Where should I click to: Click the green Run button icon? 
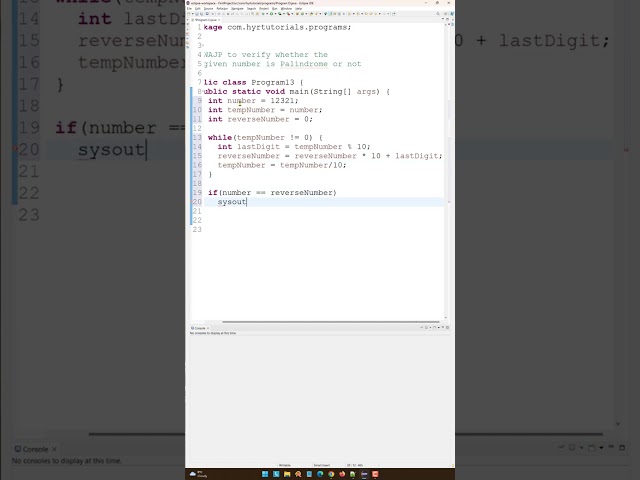[x=271, y=13]
